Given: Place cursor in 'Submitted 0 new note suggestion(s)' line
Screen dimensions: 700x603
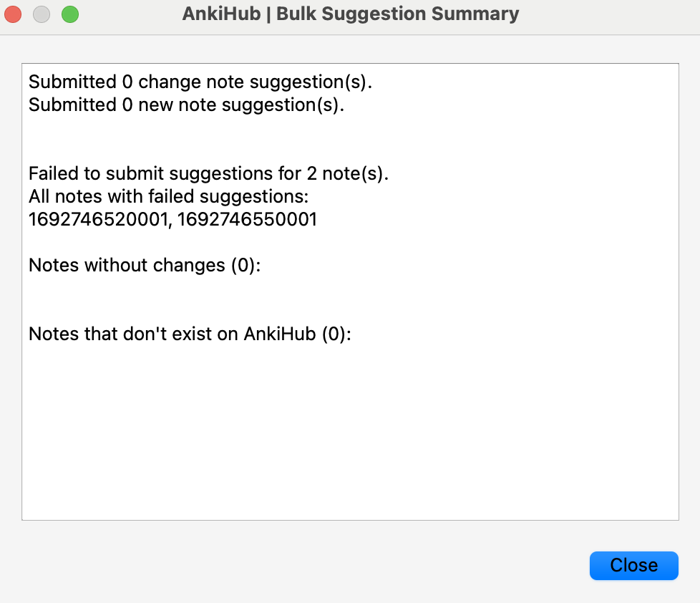Looking at the screenshot, I should tap(187, 105).
